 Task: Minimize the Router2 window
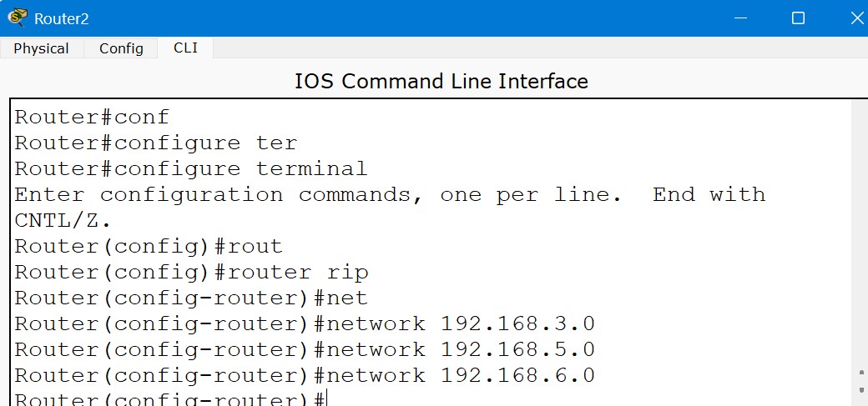[x=737, y=18]
